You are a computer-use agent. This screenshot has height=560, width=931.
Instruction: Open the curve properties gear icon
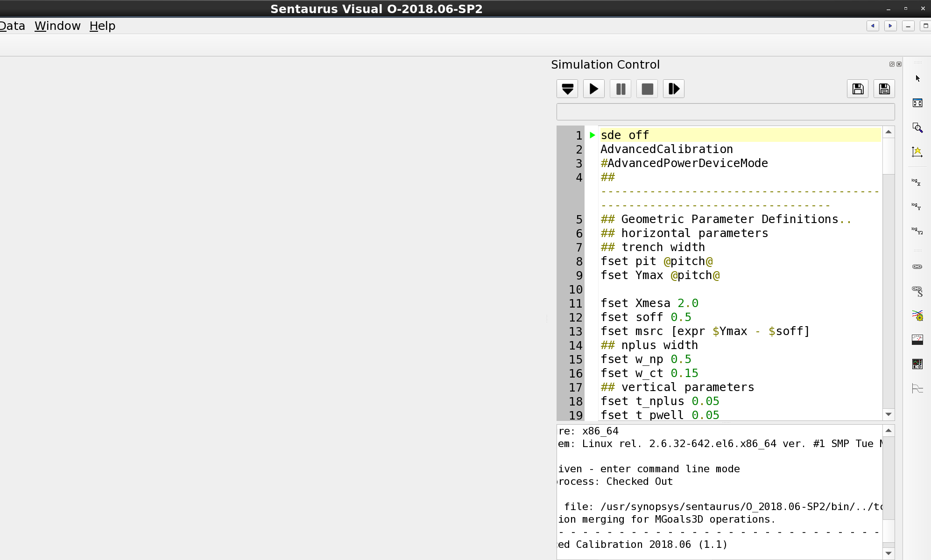(x=917, y=316)
